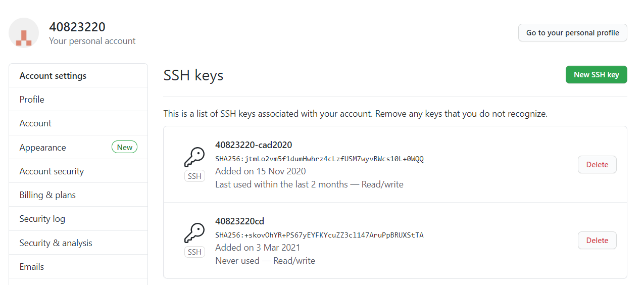The height and width of the screenshot is (285, 644).
Task: Go to your personal profile
Action: [x=572, y=33]
